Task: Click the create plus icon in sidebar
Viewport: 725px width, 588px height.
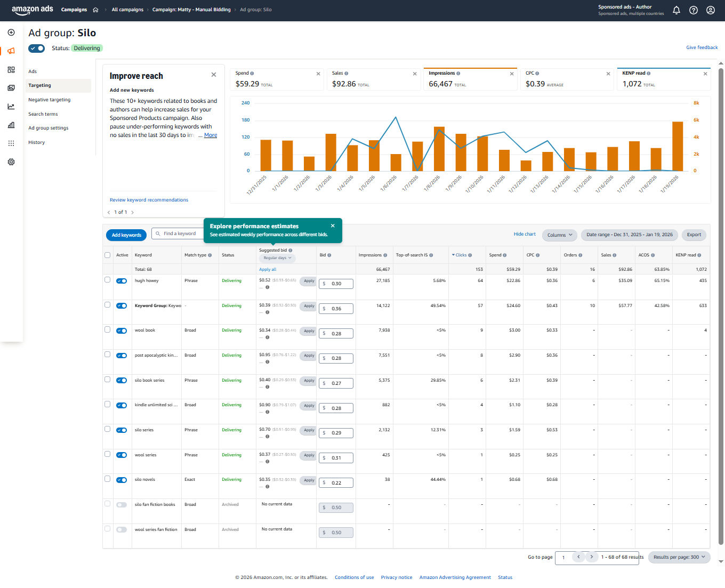Action: pyautogui.click(x=11, y=33)
